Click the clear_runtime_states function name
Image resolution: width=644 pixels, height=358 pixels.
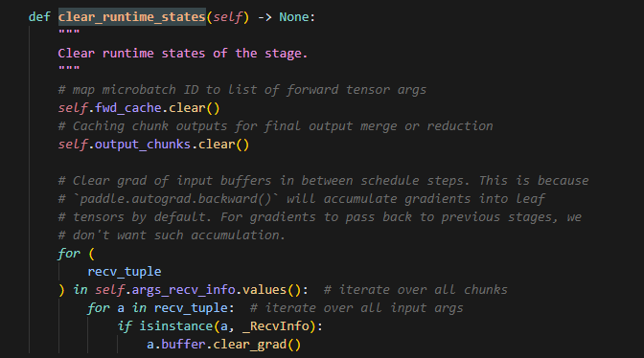tap(132, 17)
